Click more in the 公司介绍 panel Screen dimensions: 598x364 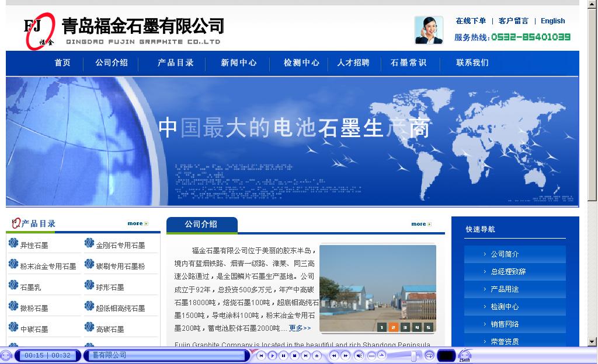(x=421, y=224)
